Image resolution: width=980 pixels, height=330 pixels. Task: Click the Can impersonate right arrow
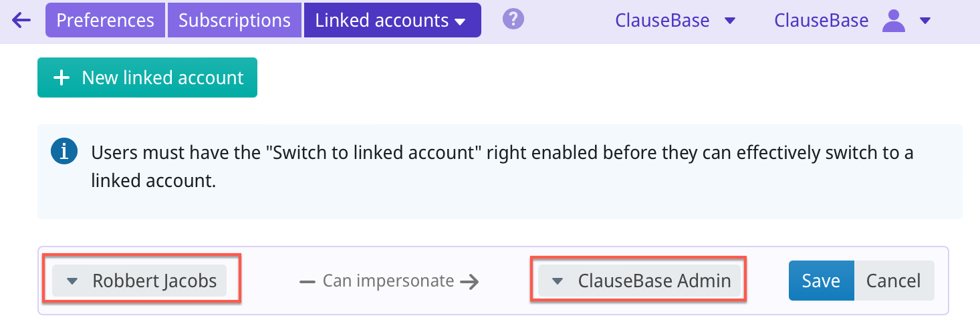[x=470, y=281]
